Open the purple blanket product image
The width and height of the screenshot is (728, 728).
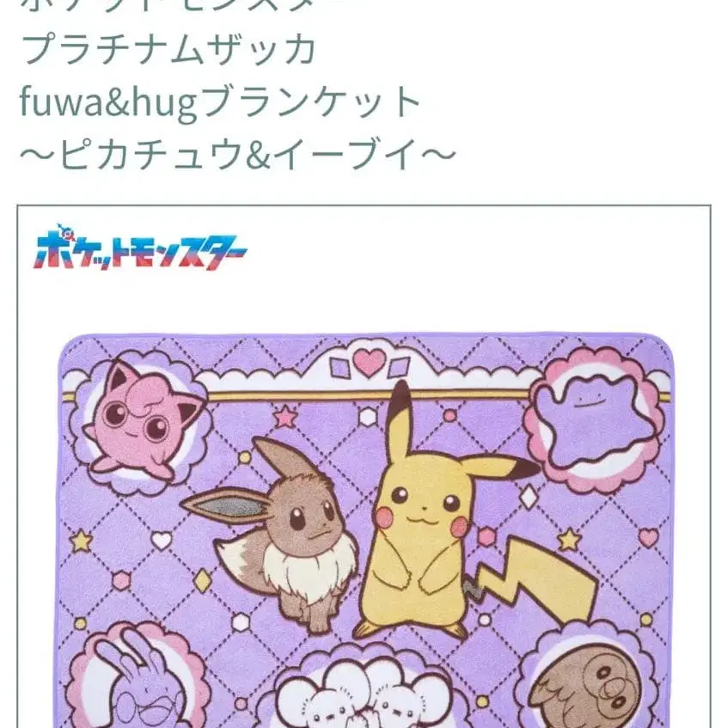(x=366, y=530)
